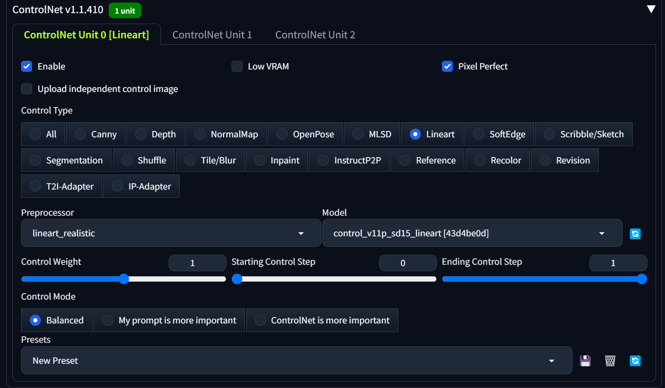The height and width of the screenshot is (388, 665).
Task: Select the Canny control type
Action: coord(96,134)
